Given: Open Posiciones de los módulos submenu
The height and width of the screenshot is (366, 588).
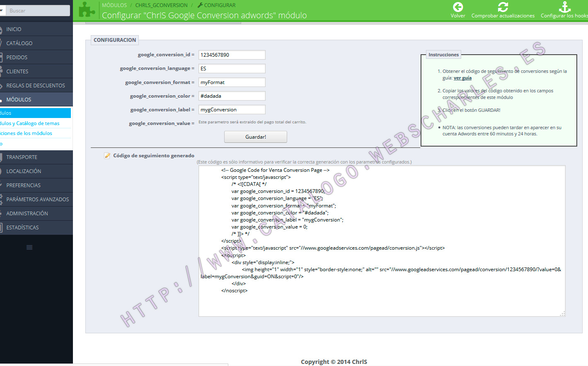Looking at the screenshot, I should click(x=26, y=133).
